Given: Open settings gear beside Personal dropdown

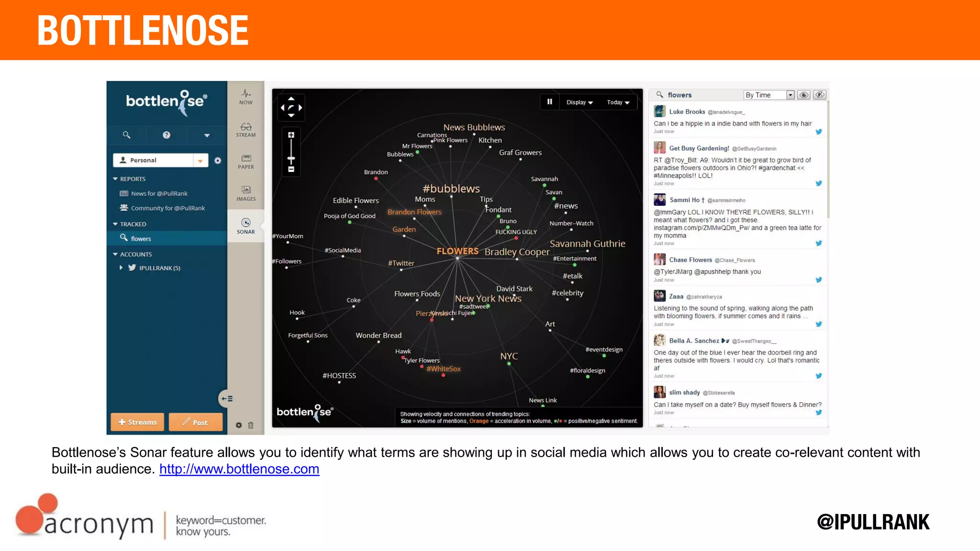Looking at the screenshot, I should (x=218, y=160).
